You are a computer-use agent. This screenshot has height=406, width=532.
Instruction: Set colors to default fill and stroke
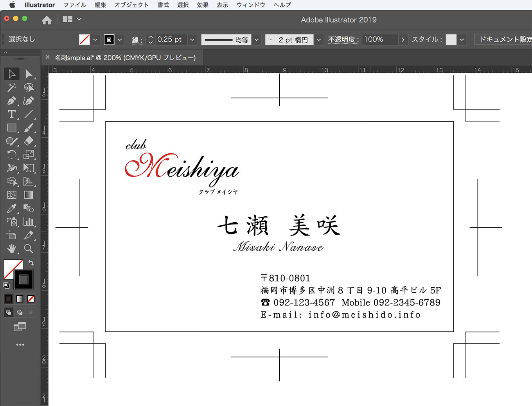(6, 286)
